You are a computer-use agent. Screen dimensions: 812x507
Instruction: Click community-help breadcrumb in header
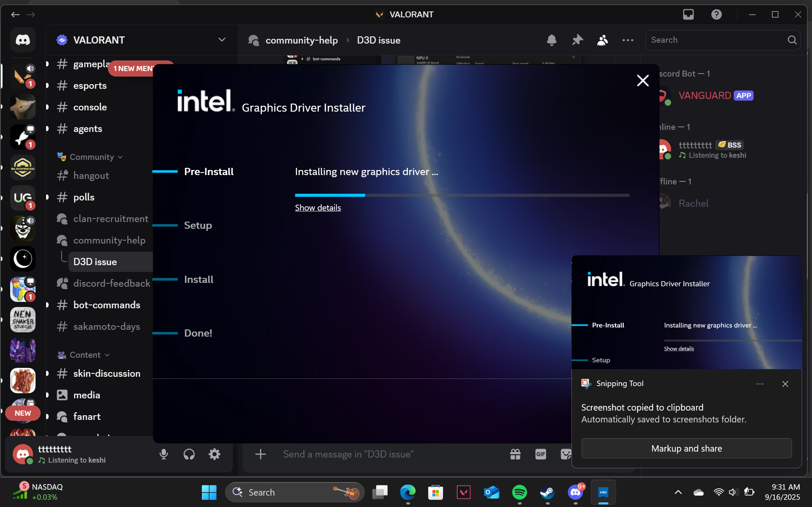(x=301, y=40)
